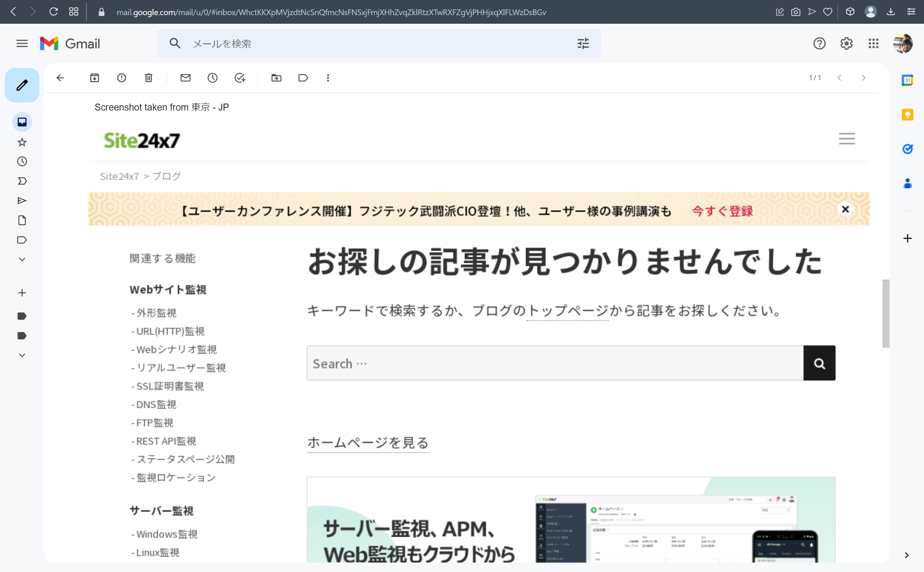The height and width of the screenshot is (572, 924).
Task: Select URL(HTTP)監視 link
Action: click(170, 331)
